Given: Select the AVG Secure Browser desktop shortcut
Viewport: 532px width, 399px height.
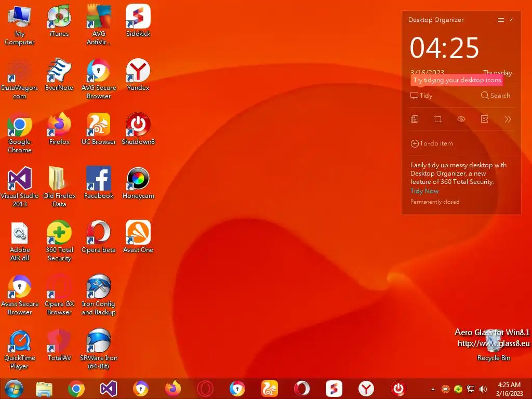Looking at the screenshot, I should [x=98, y=79].
